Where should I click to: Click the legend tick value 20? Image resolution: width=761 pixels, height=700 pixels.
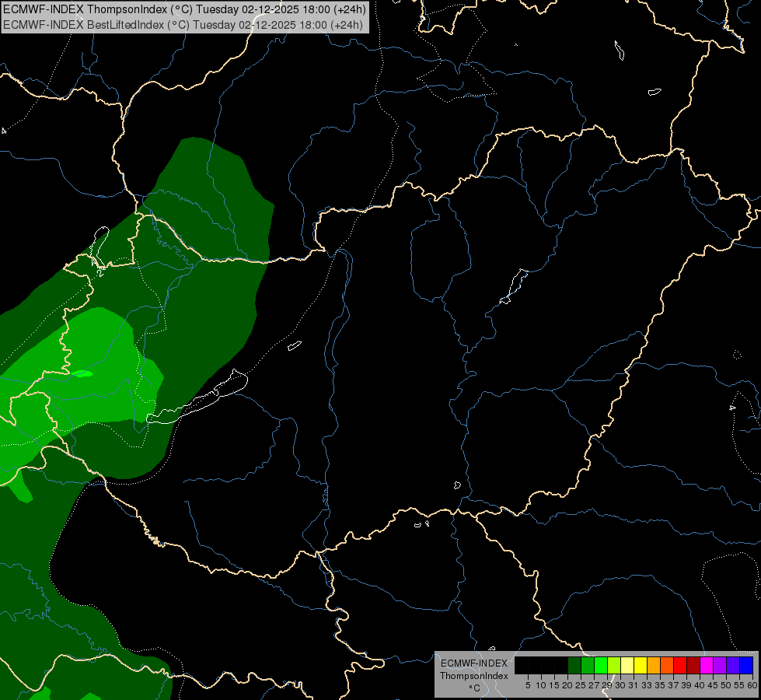[x=568, y=685]
